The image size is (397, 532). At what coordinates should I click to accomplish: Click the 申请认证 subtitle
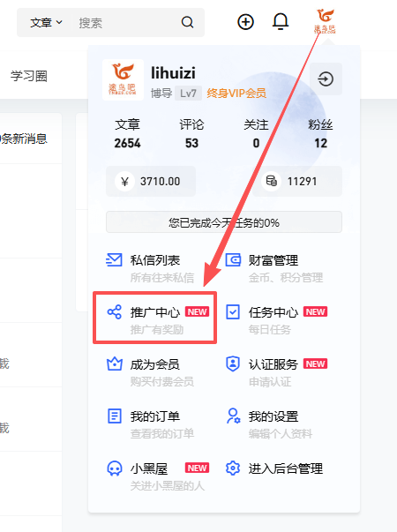(270, 382)
